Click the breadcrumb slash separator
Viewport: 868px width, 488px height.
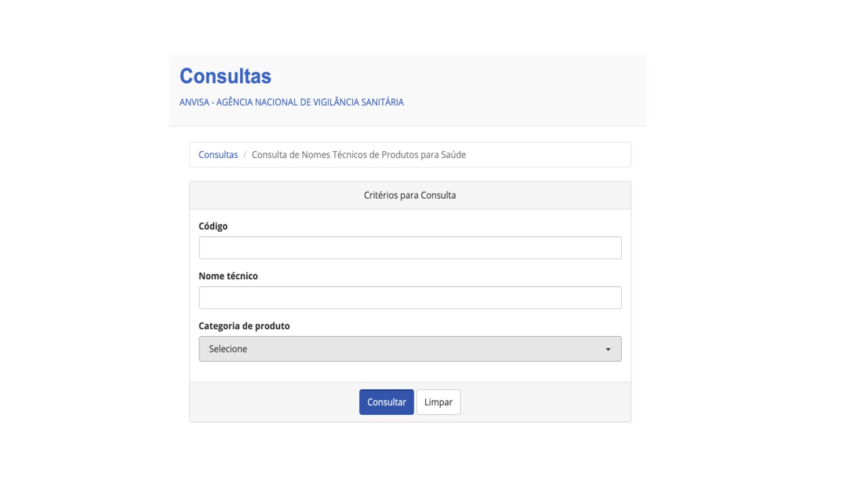click(245, 155)
